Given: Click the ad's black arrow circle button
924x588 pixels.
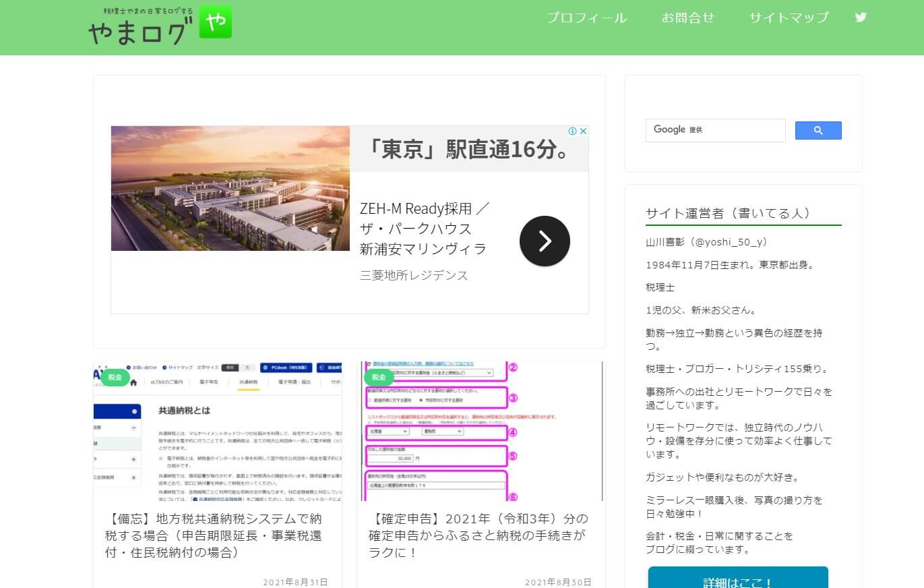Looking at the screenshot, I should [x=545, y=241].
